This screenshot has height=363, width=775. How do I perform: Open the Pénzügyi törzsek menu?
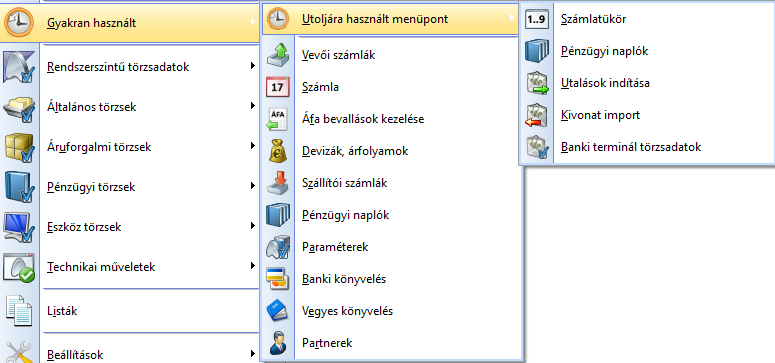click(x=130, y=187)
